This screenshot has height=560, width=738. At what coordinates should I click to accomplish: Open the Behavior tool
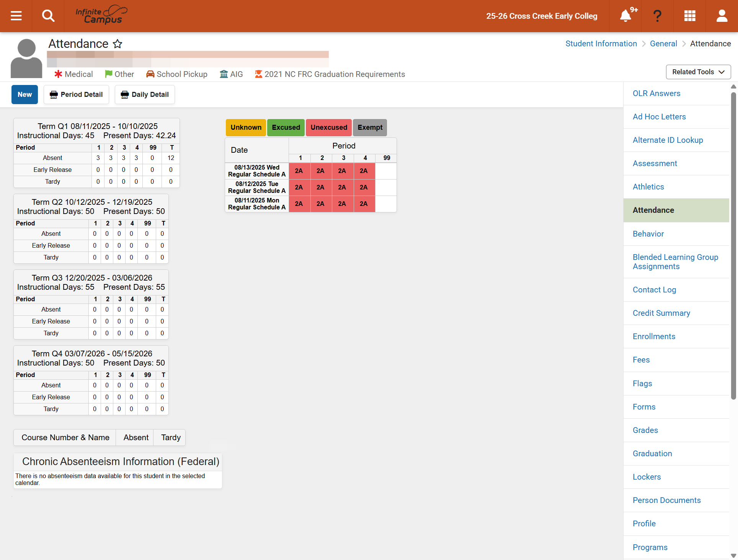pos(648,234)
